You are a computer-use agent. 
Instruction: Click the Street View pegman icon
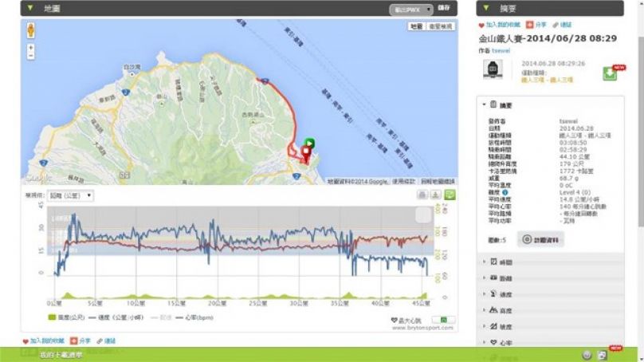(x=31, y=31)
